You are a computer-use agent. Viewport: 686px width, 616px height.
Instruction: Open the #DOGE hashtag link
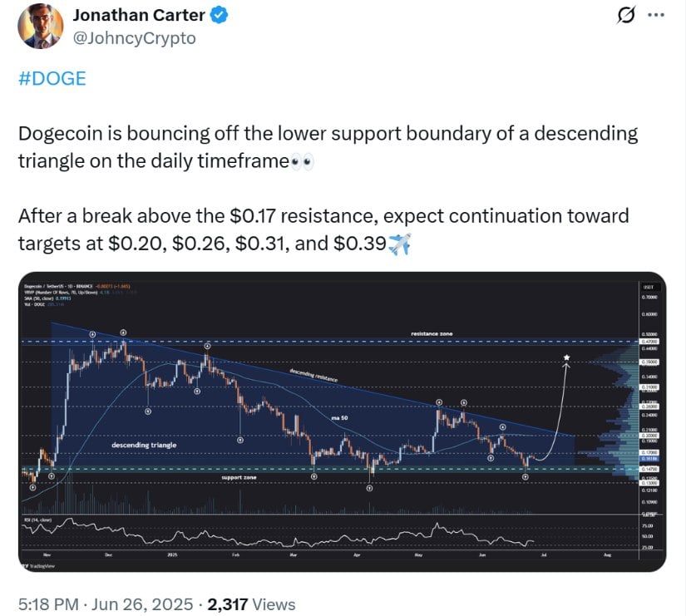52,79
